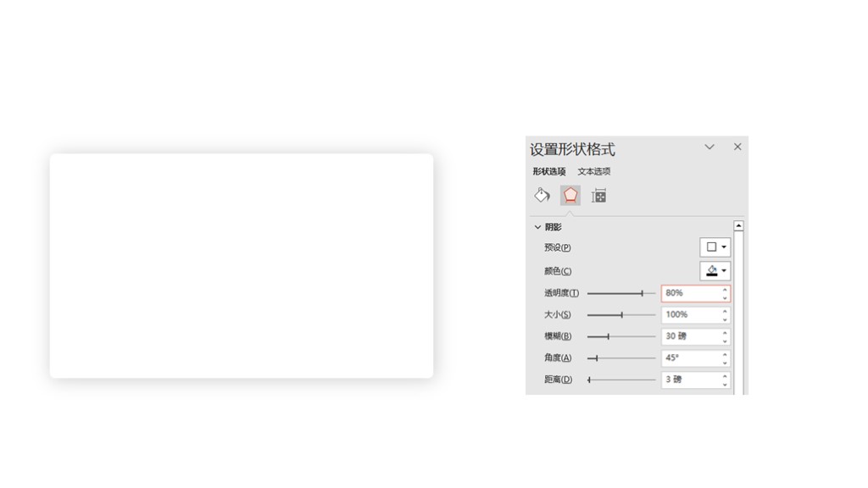
Task: Open the 颜色 shadow color dropdown
Action: (715, 271)
